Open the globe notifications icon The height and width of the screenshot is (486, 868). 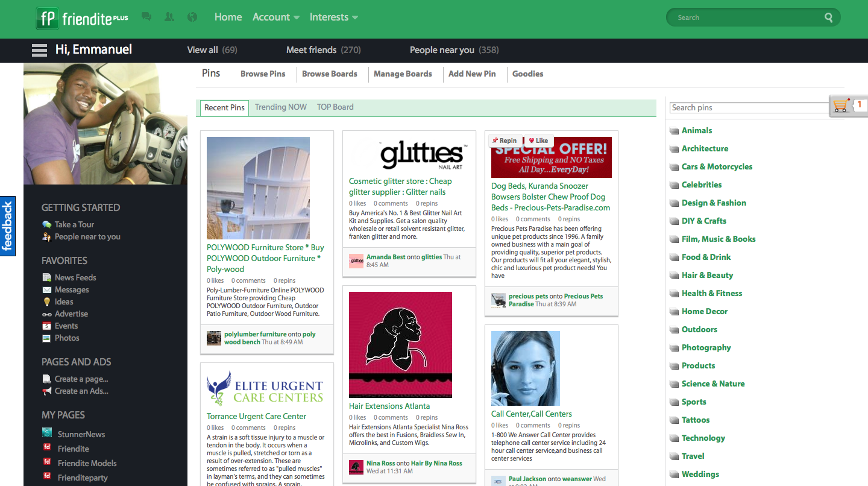[x=192, y=17]
